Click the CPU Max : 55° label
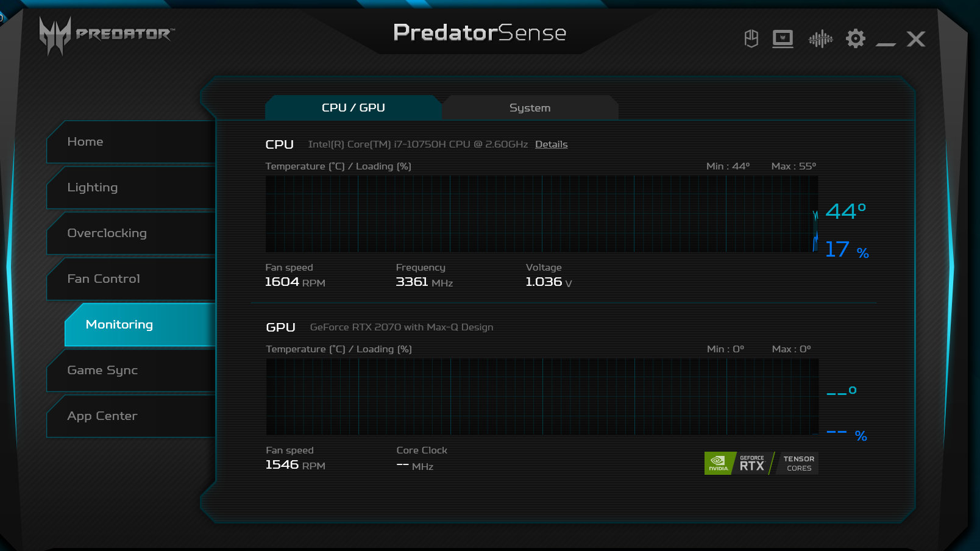980x551 pixels. (x=794, y=166)
